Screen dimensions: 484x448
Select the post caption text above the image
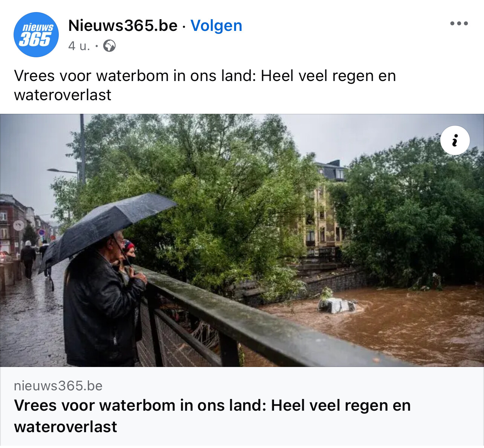[205, 85]
